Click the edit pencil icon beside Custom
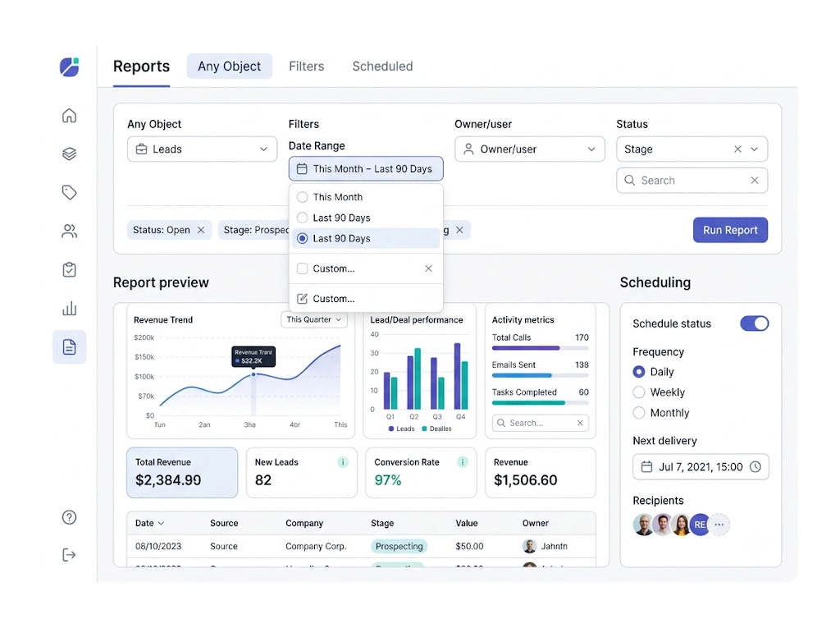The height and width of the screenshot is (628, 840). pyautogui.click(x=302, y=299)
